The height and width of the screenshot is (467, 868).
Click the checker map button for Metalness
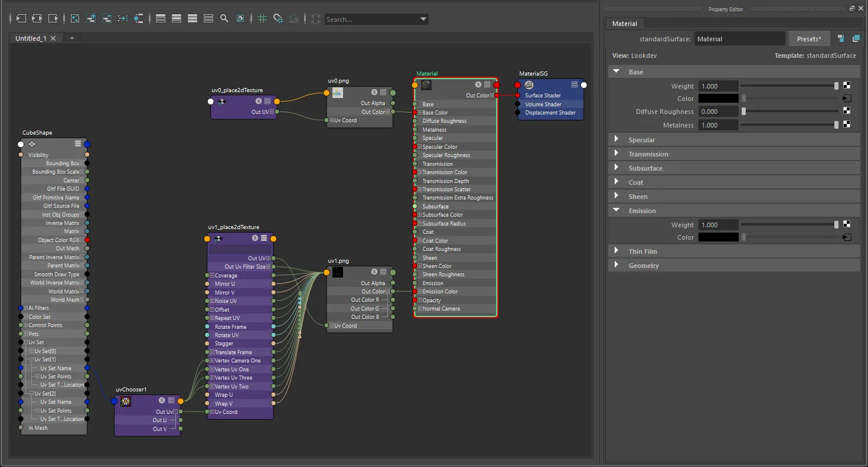[x=847, y=125]
